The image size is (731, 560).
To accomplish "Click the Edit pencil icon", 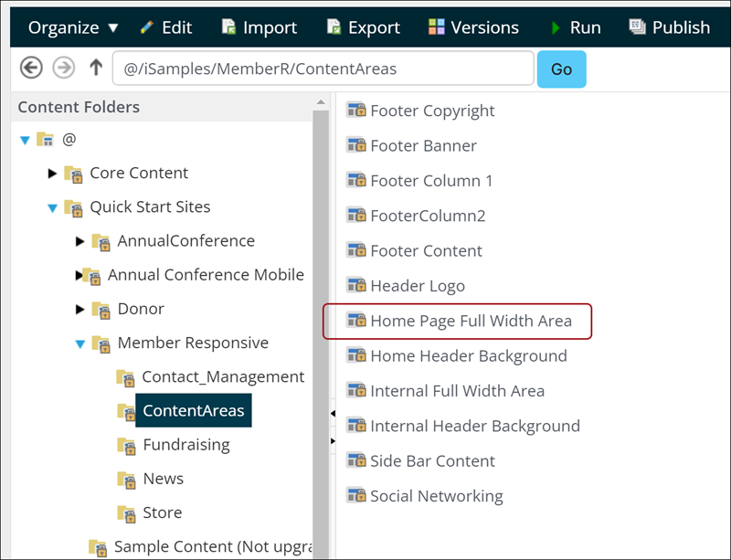I will click(147, 27).
